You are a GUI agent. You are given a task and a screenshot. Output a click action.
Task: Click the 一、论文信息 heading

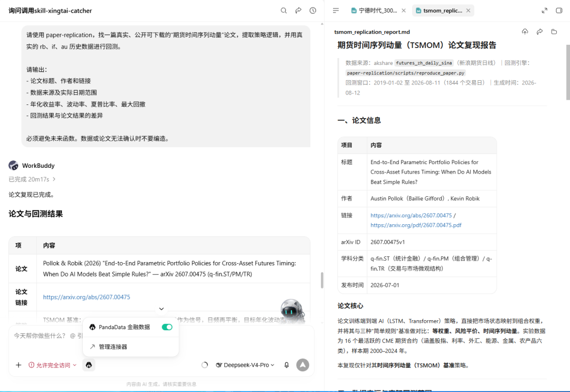point(359,120)
